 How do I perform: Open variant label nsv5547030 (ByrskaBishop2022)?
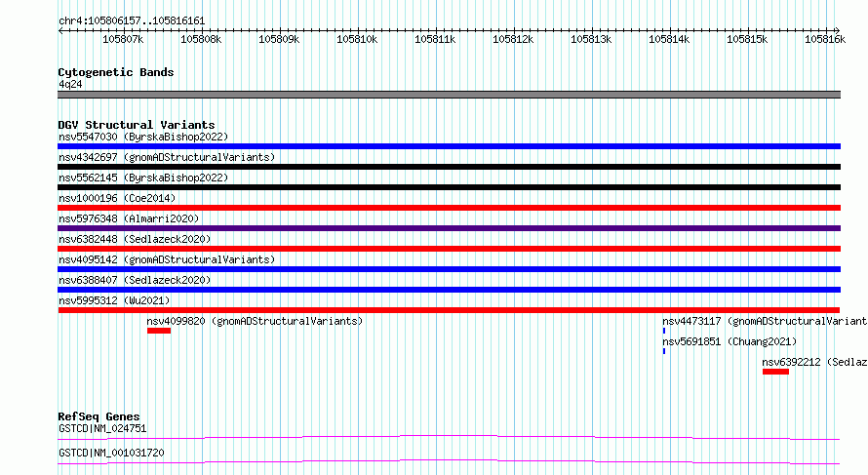coord(143,137)
